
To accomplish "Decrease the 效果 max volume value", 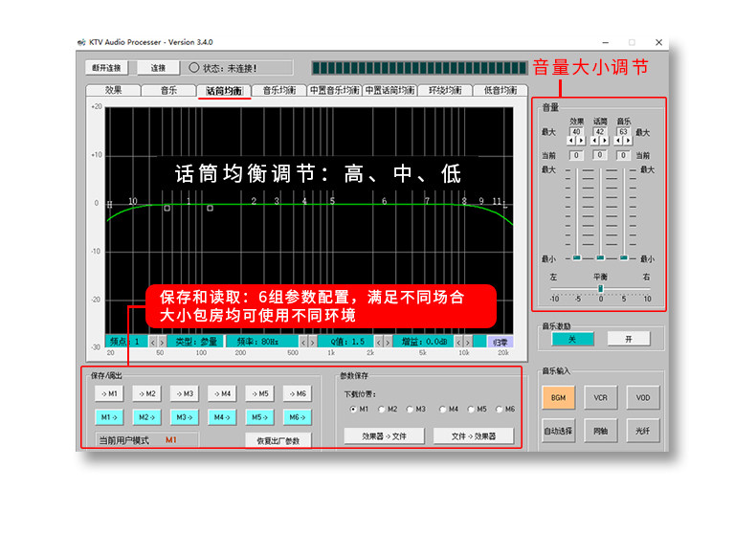I will click(571, 141).
